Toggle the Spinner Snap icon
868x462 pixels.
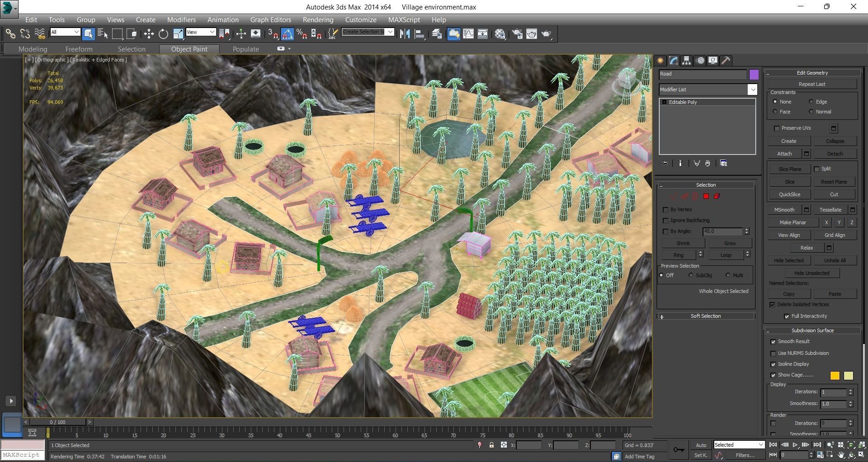[x=316, y=34]
